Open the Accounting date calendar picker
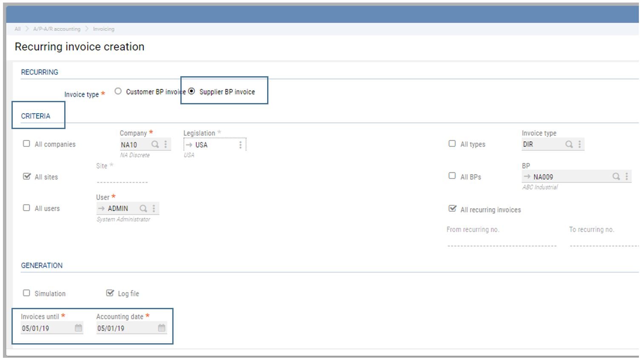The width and height of the screenshot is (644, 362). [x=161, y=328]
